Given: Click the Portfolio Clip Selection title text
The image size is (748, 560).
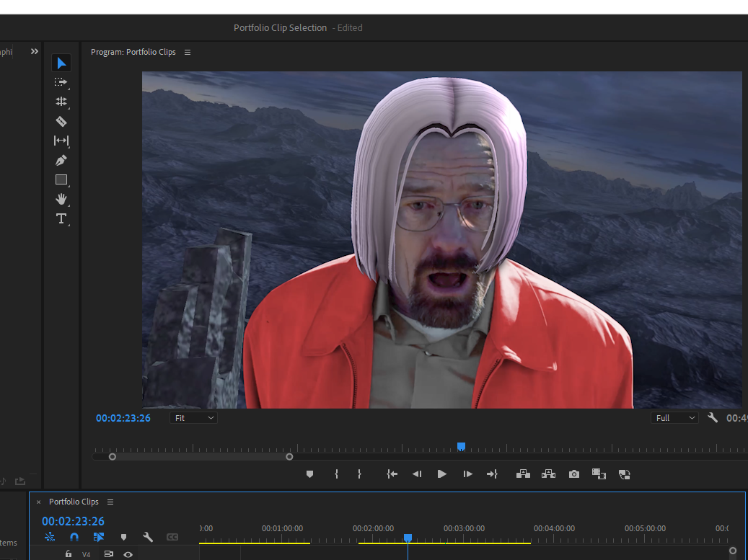Looking at the screenshot, I should click(x=280, y=27).
